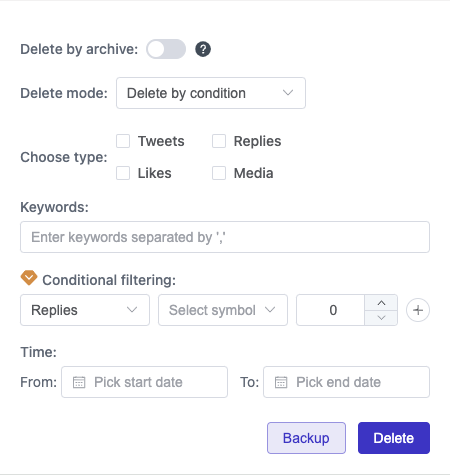Viewport: 450px width, 475px height.
Task: Click the Pick start date field
Action: click(x=145, y=382)
